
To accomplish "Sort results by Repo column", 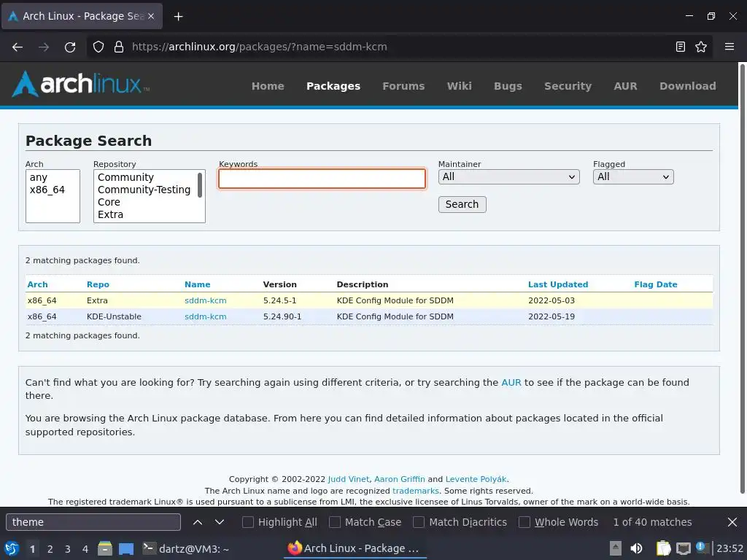I will click(x=98, y=284).
